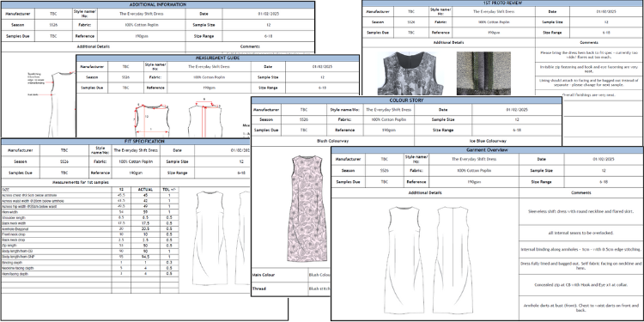Click the front dress sketch in Fit Specification
Image resolution: width=644 pixels, height=322 pixels.
pyautogui.click(x=210, y=238)
